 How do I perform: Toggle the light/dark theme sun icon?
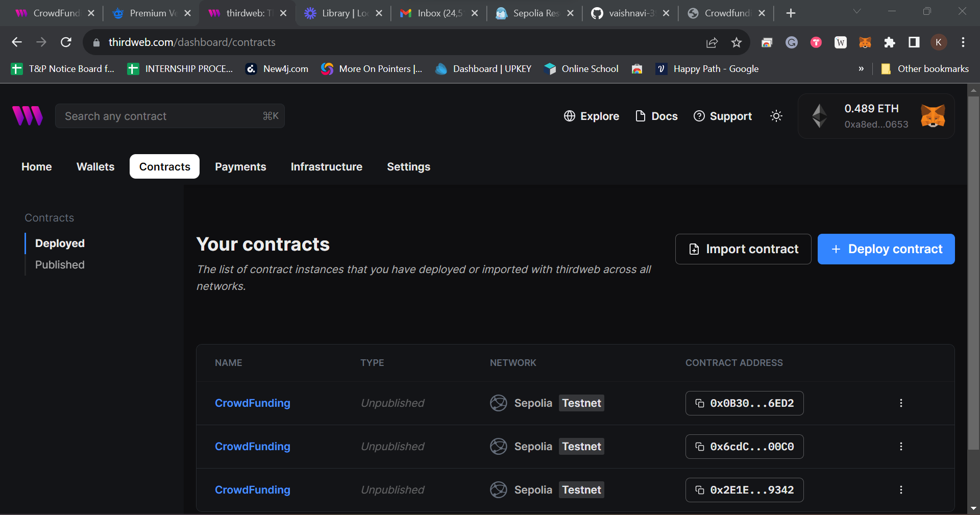[x=776, y=116]
